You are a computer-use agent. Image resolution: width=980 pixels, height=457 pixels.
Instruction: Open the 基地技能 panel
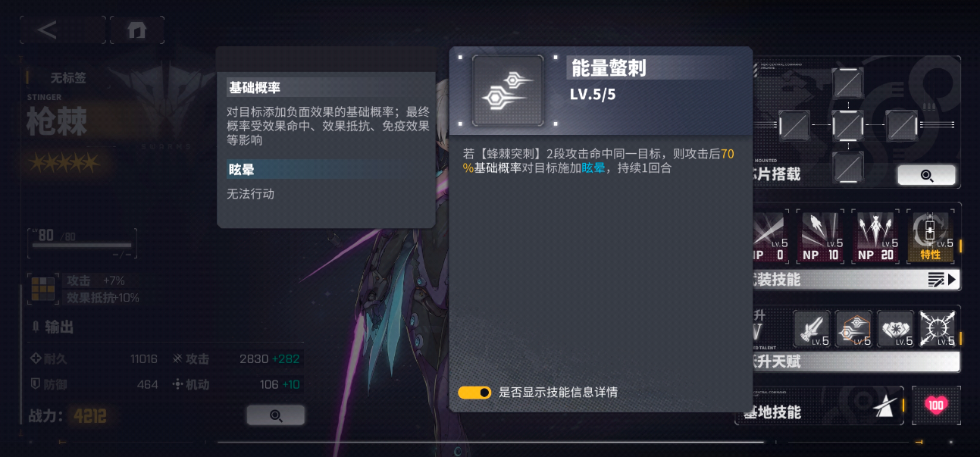819,407
